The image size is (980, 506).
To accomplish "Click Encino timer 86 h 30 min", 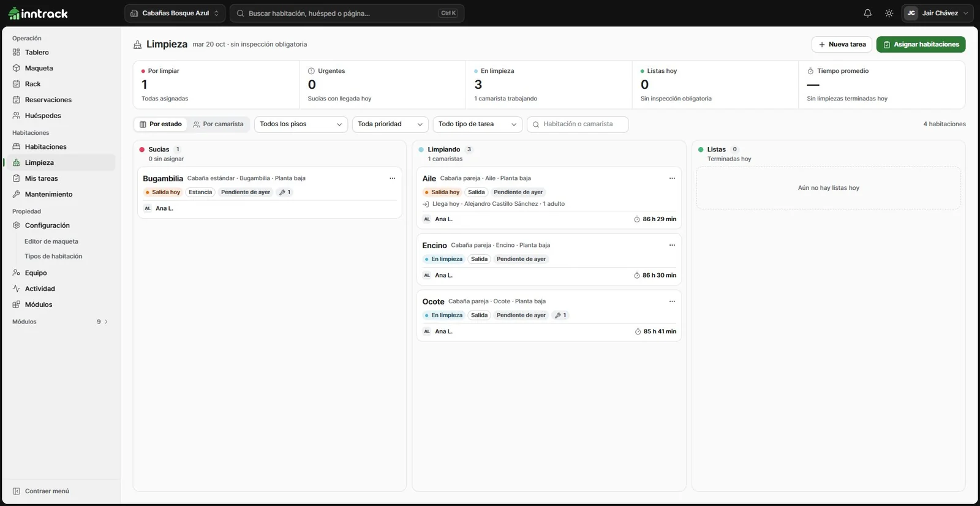I will [655, 276].
